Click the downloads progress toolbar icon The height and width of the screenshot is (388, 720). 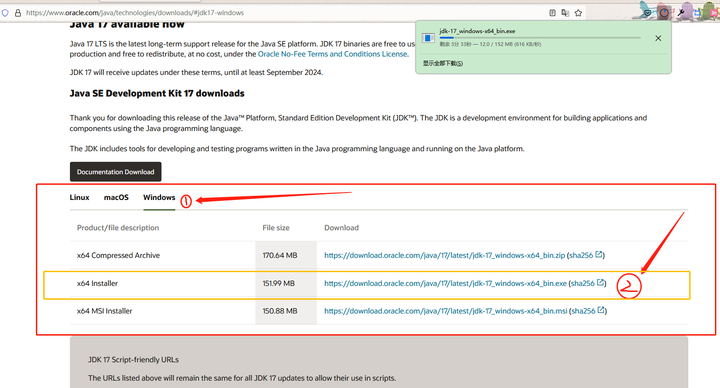click(x=664, y=13)
